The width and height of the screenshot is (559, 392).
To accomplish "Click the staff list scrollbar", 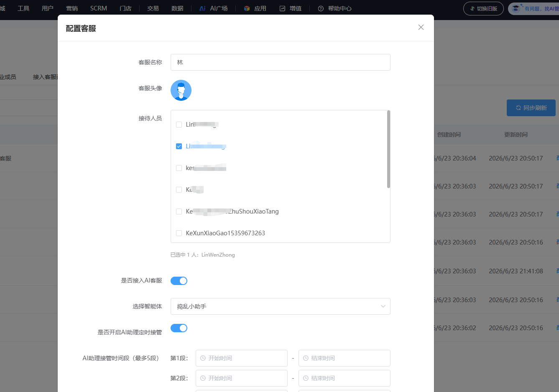I will click(388, 149).
